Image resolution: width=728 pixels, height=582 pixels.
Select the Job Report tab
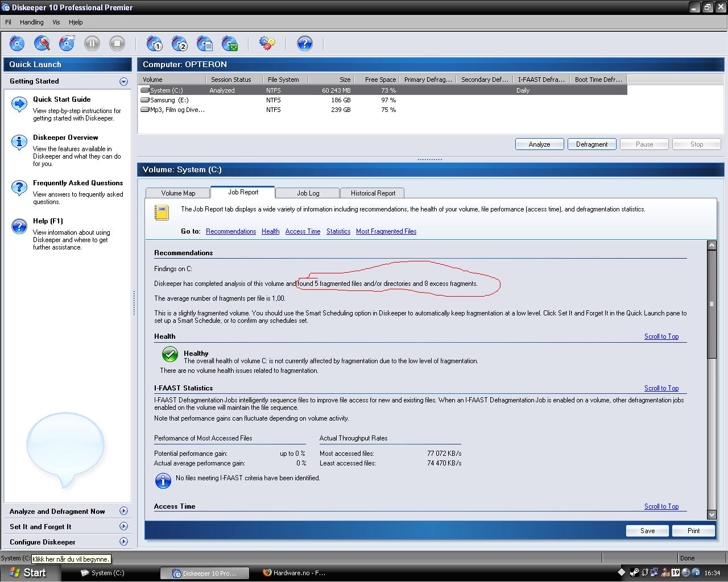(x=243, y=192)
